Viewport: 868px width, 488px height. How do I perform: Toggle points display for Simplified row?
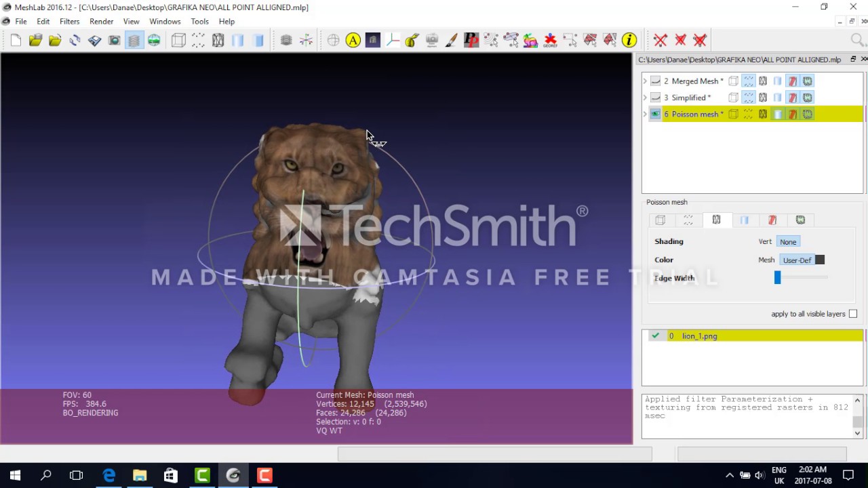click(x=748, y=98)
